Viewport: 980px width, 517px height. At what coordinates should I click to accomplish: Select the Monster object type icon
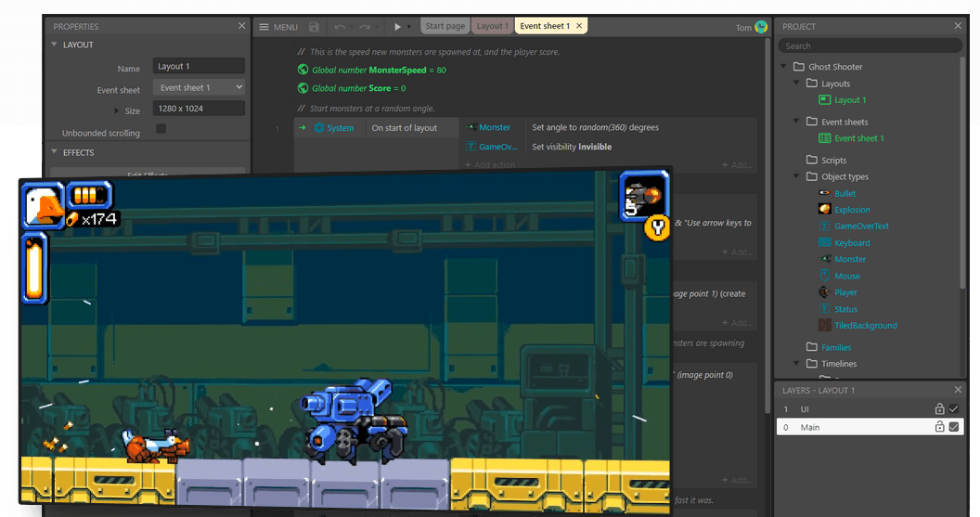824,259
